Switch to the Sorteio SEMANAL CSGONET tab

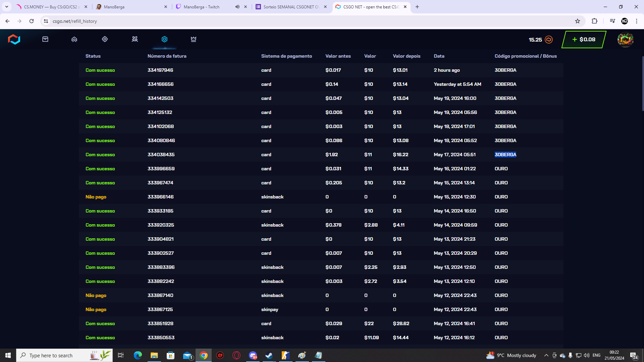pos(288,7)
